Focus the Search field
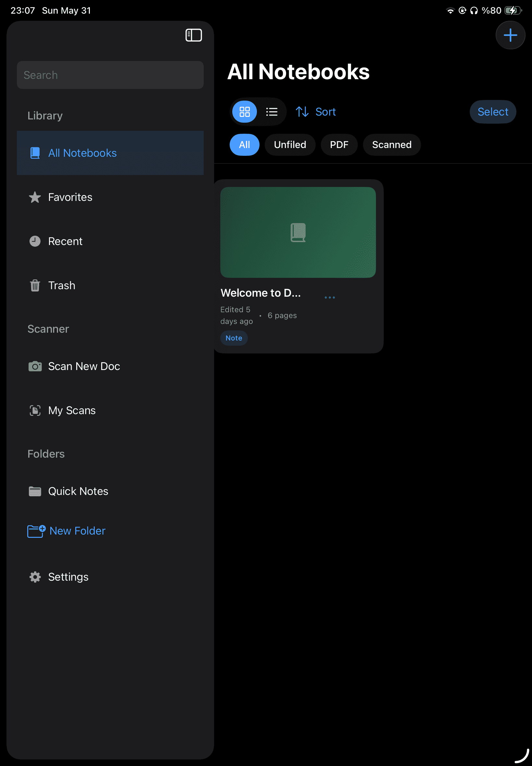 (110, 75)
